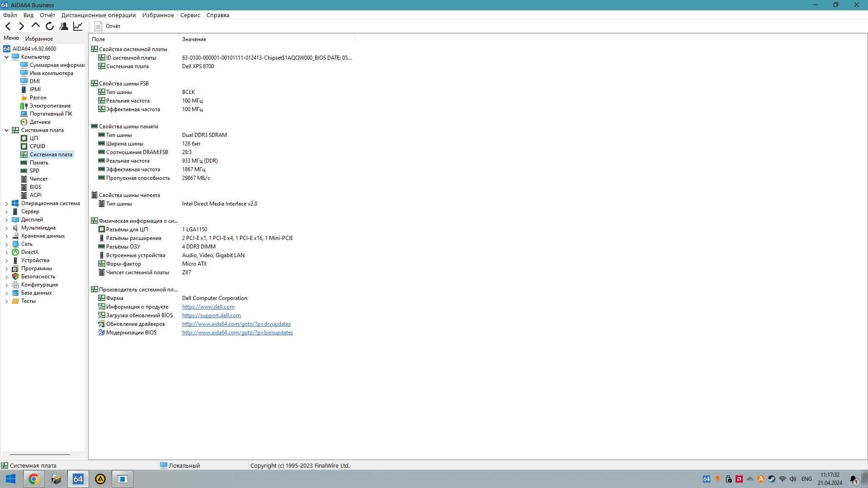Click the BIOS chip icon in tree
Screen dimensions: 868x488
(24, 187)
